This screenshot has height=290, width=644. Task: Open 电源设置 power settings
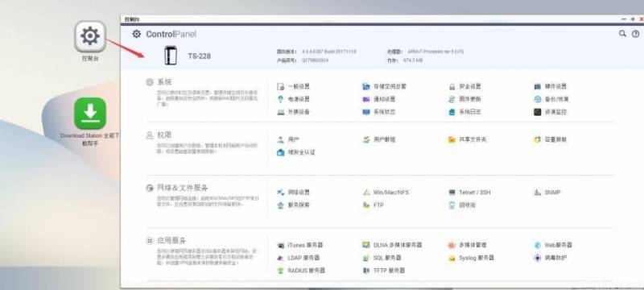[x=293, y=99]
